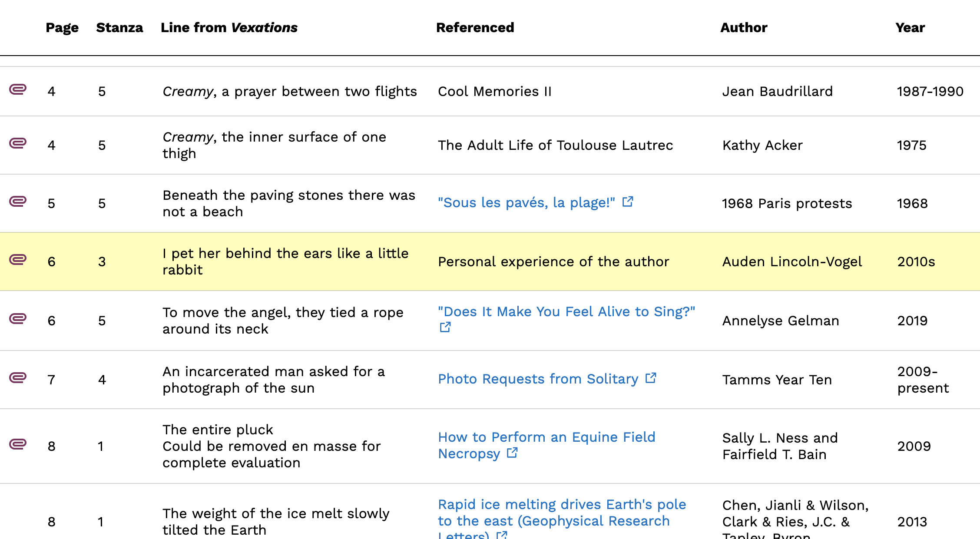Sort the table by the Page column header
The height and width of the screenshot is (539, 980).
click(62, 28)
